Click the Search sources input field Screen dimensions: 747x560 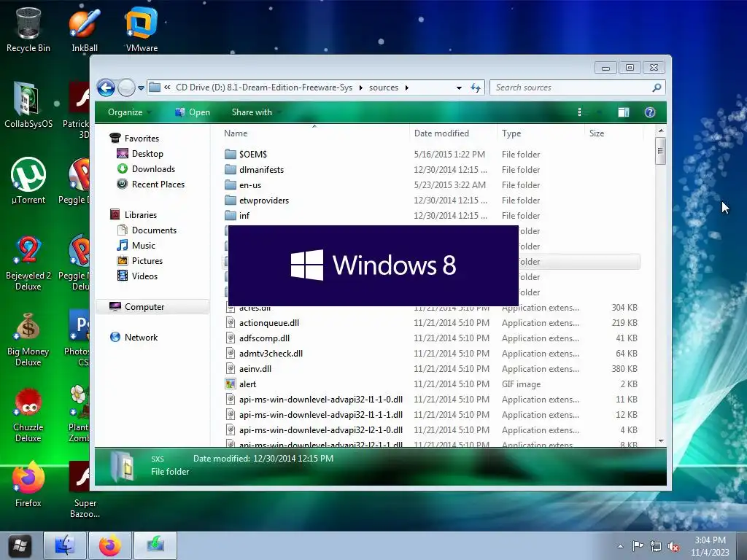pos(570,87)
